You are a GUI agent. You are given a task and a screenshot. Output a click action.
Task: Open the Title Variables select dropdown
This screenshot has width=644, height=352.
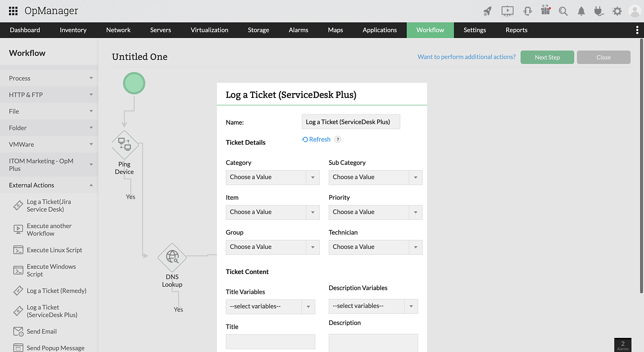click(x=270, y=307)
